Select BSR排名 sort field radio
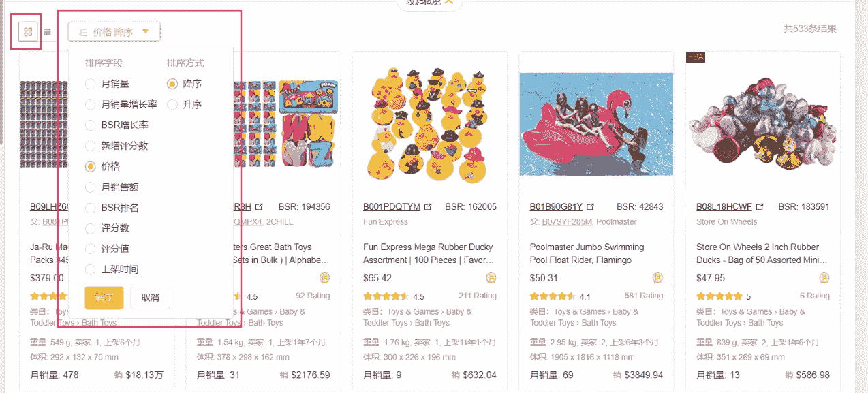This screenshot has height=393, width=868. [x=90, y=208]
